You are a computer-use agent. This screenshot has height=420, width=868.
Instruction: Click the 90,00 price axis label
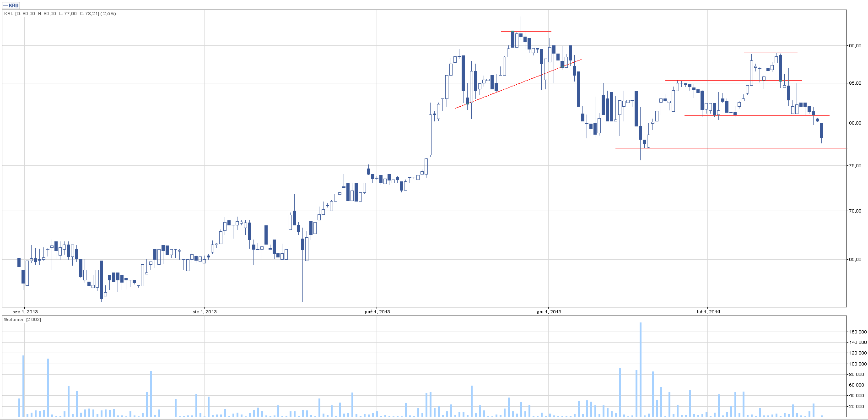click(x=855, y=46)
